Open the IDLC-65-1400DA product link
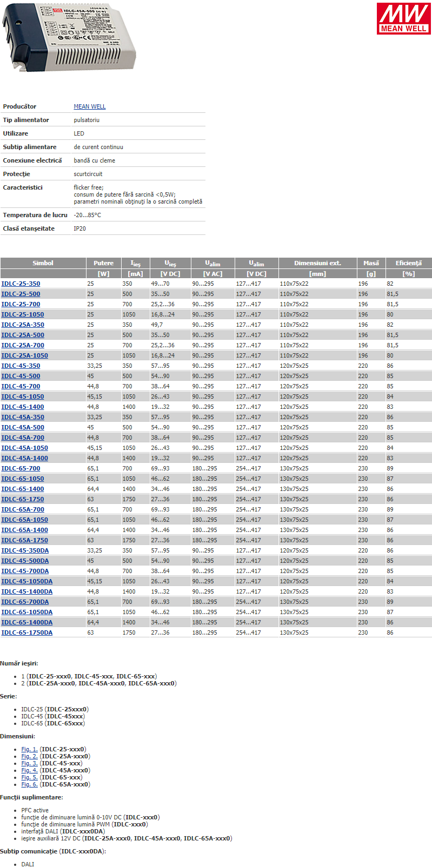Image resolution: width=432 pixels, height=868 pixels. (x=27, y=622)
